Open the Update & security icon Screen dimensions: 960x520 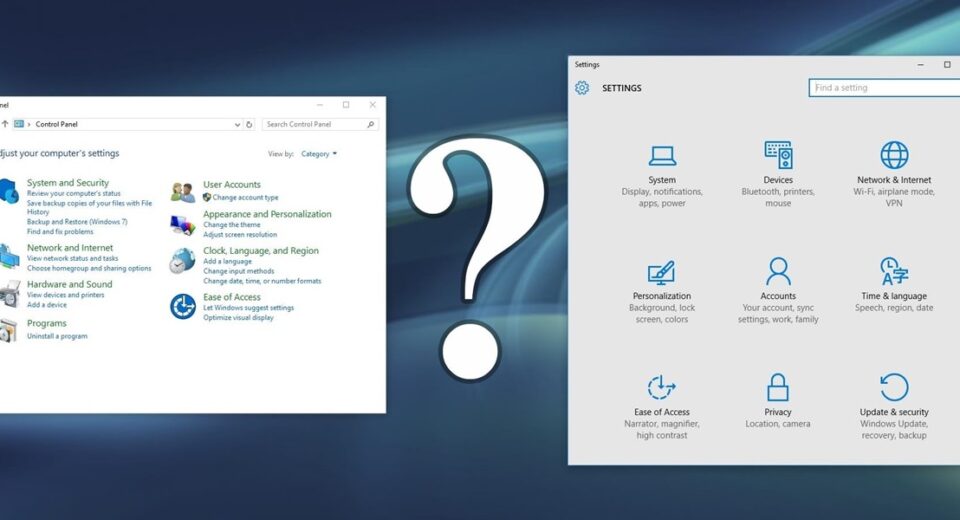point(894,387)
